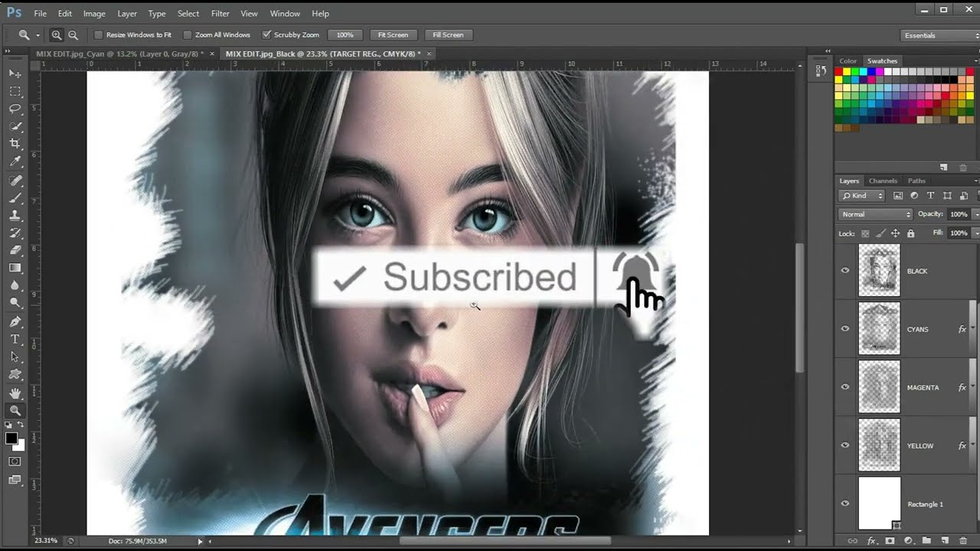Filter layers by type layers
Viewport: 980px width, 551px height.
931,196
